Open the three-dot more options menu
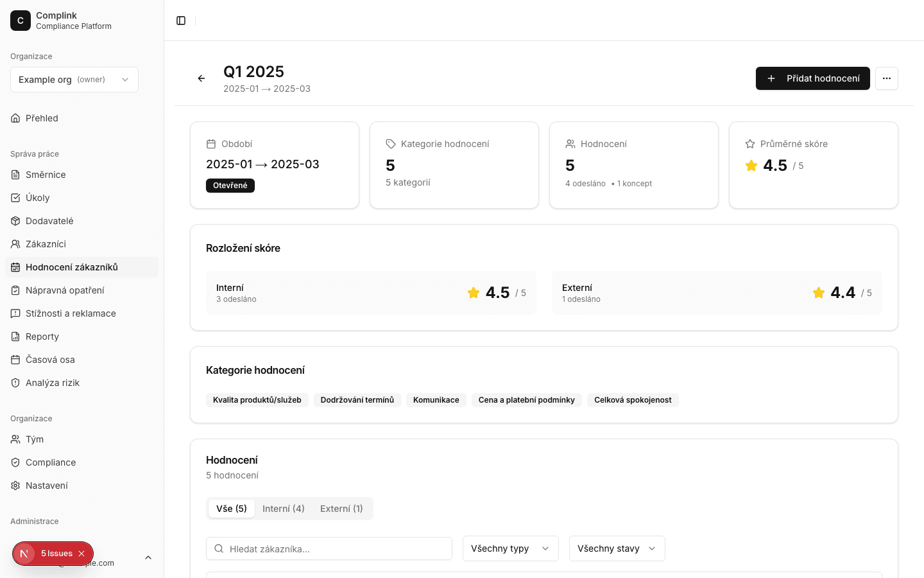The height and width of the screenshot is (578, 924). pyautogui.click(x=886, y=78)
